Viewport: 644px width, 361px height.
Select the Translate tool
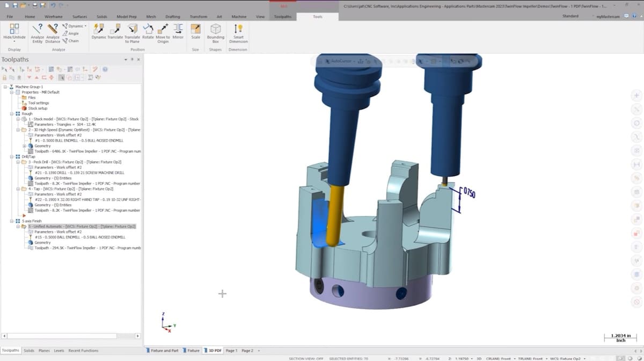point(115,31)
